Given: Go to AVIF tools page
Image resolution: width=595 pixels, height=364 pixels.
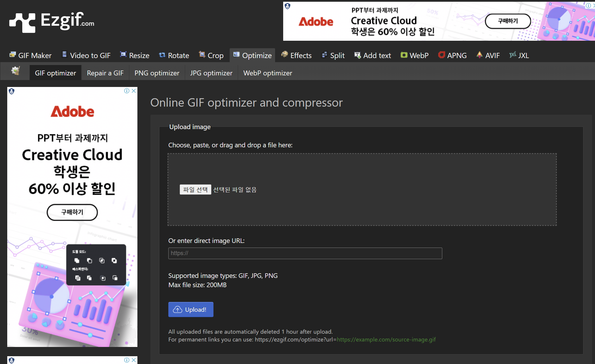Looking at the screenshot, I should coord(488,55).
